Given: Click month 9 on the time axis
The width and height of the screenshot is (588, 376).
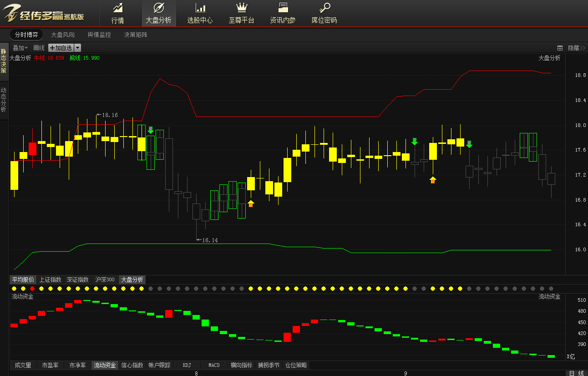Looking at the screenshot, I should pos(406,373).
